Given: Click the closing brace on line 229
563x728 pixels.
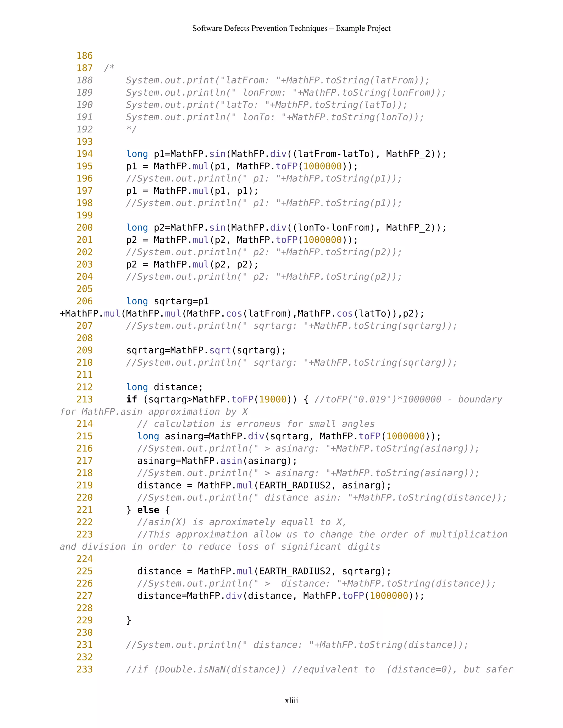Looking at the screenshot, I should [x=129, y=620].
